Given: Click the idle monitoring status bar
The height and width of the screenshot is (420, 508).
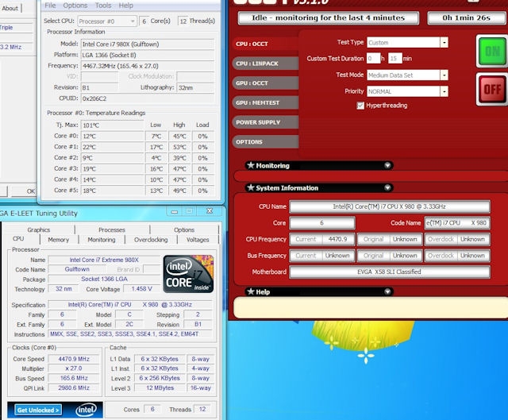Looking at the screenshot, I should (328, 17).
